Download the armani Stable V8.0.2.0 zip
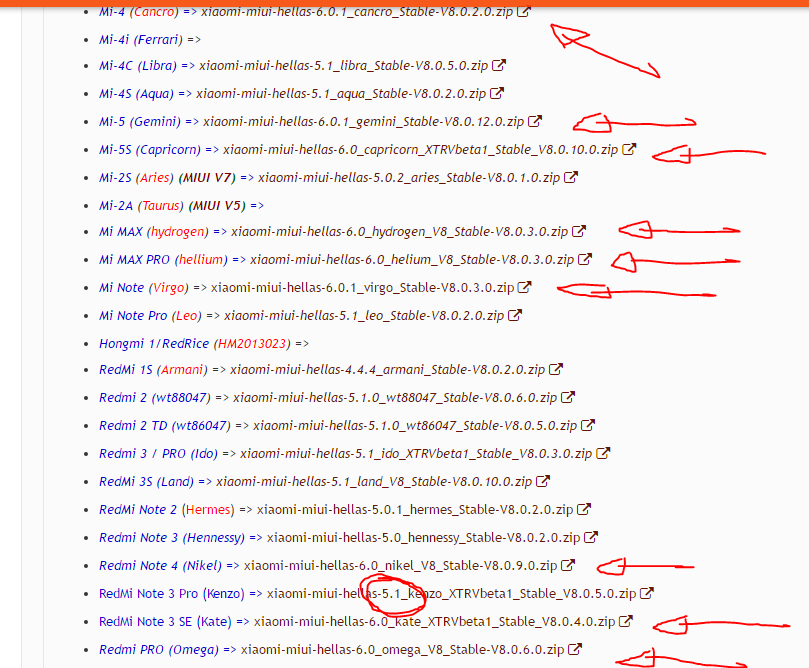 point(387,369)
